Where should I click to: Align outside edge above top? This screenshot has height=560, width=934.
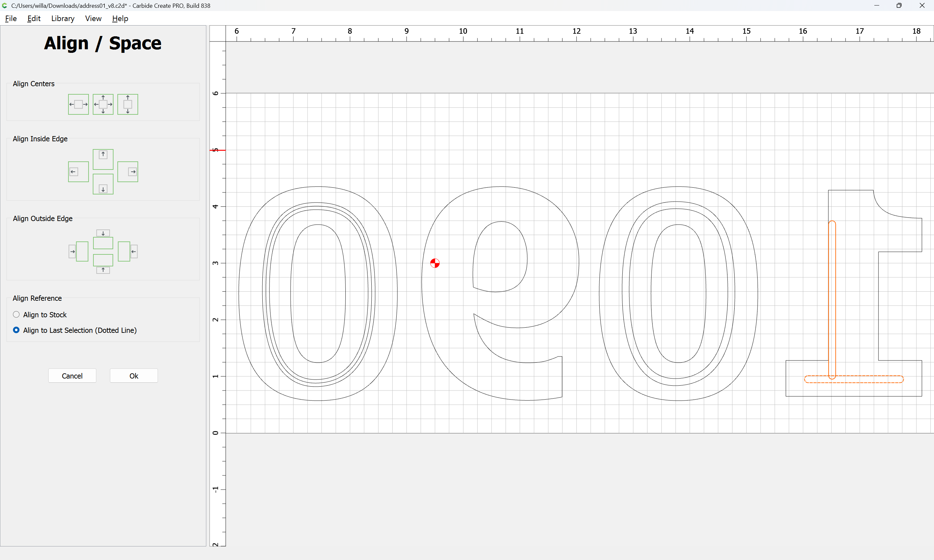click(103, 239)
